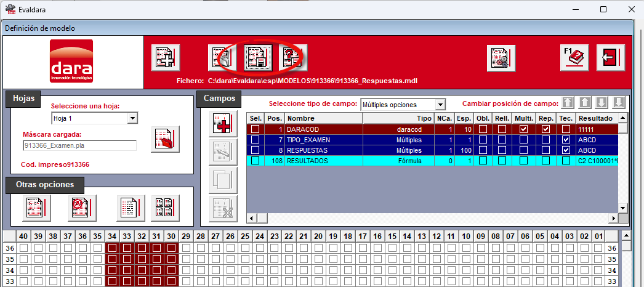Uncheck the Multi. checkbox in DARACOD row

coord(523,129)
